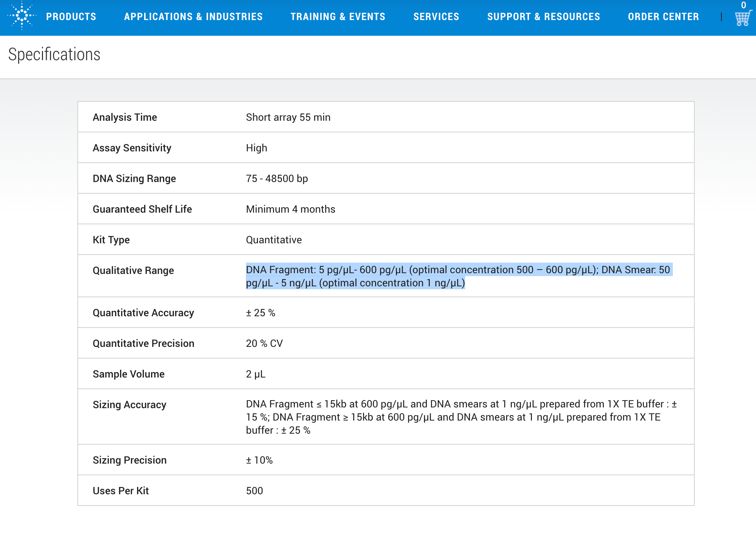Click the Uses Per Kit value 500

[x=254, y=491]
